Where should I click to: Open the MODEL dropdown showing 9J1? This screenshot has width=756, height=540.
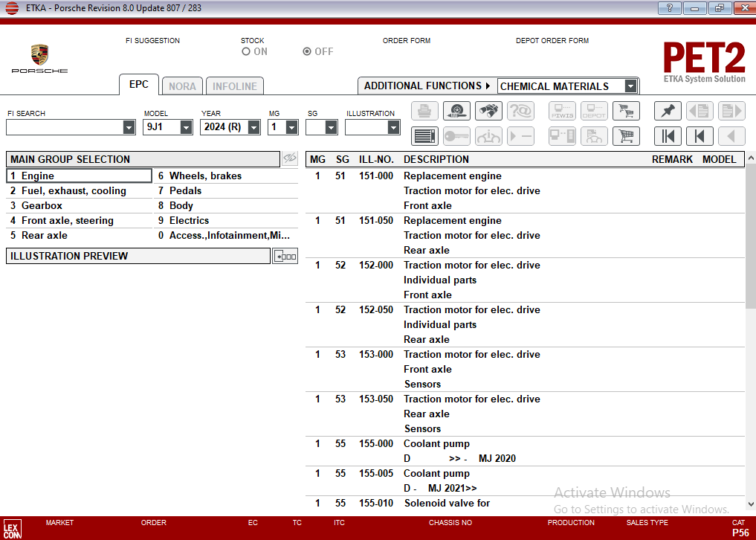pos(186,127)
